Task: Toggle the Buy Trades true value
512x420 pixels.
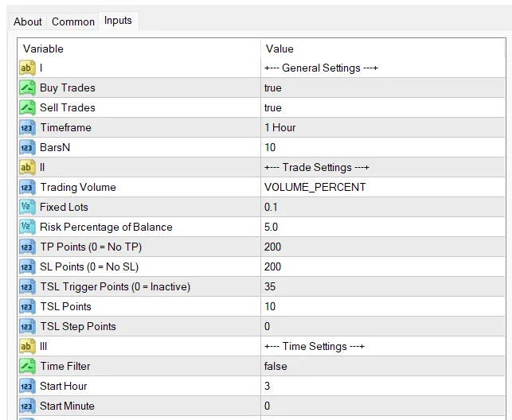Action: [x=273, y=88]
